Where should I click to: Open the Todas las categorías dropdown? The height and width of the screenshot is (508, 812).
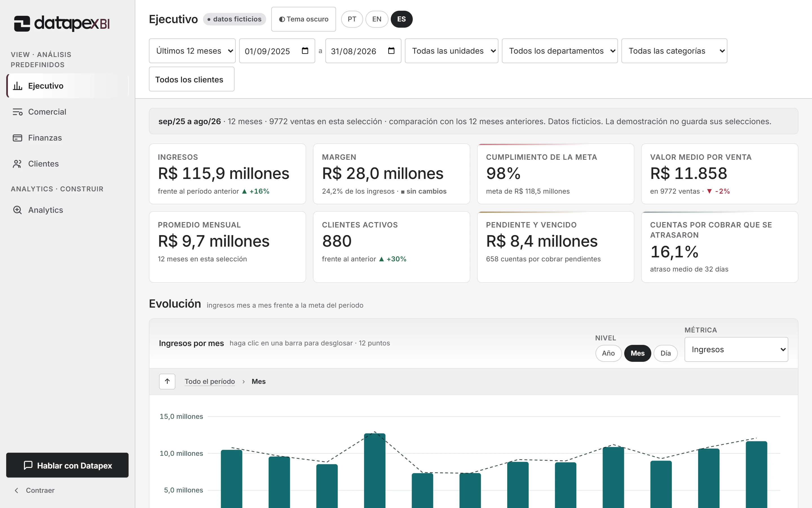point(674,51)
